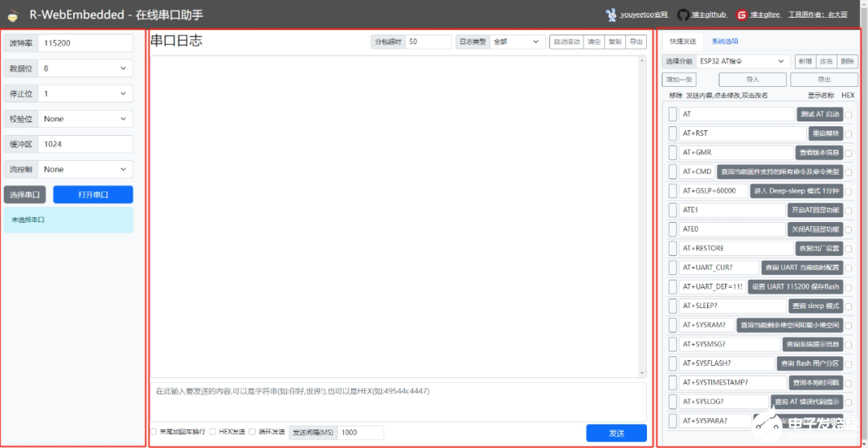Switch to the 系统选项 tab
Viewport: 868px width, 448px height.
click(724, 42)
